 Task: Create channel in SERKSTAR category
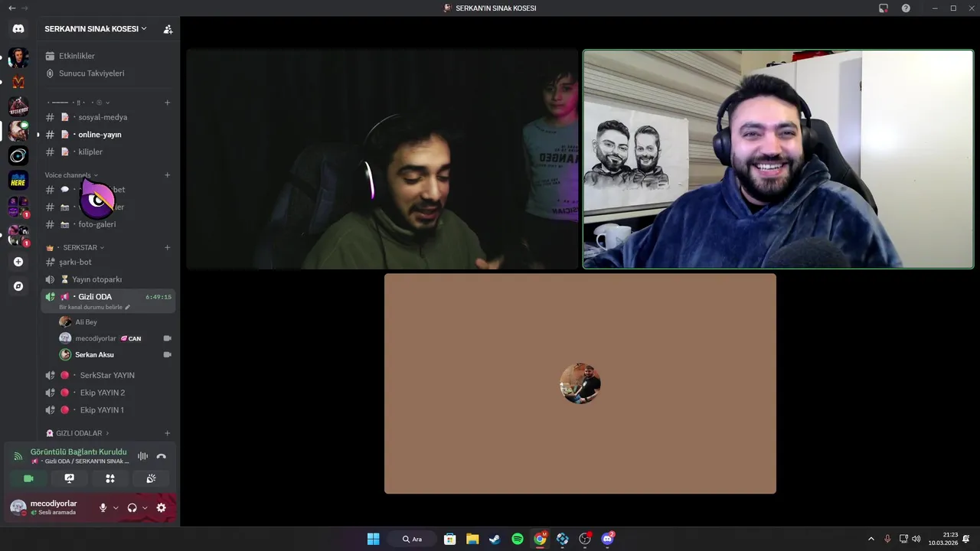[167, 247]
